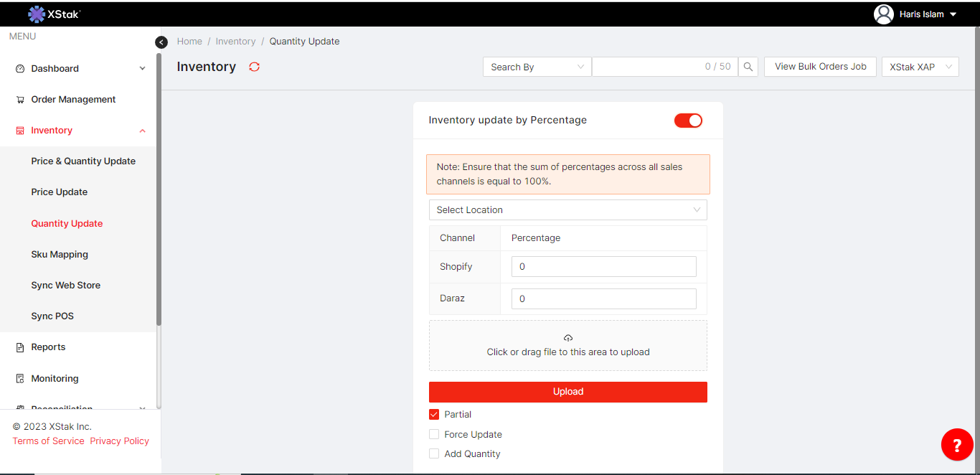Disable the Inventory update by Percentage toggle

click(x=688, y=121)
